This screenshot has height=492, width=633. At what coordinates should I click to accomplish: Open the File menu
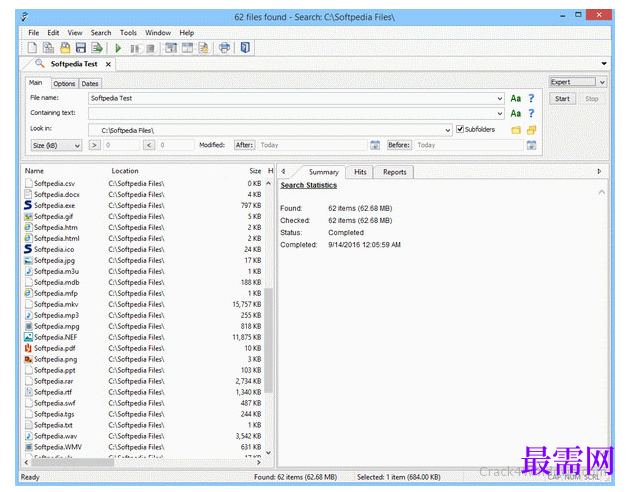[x=34, y=33]
